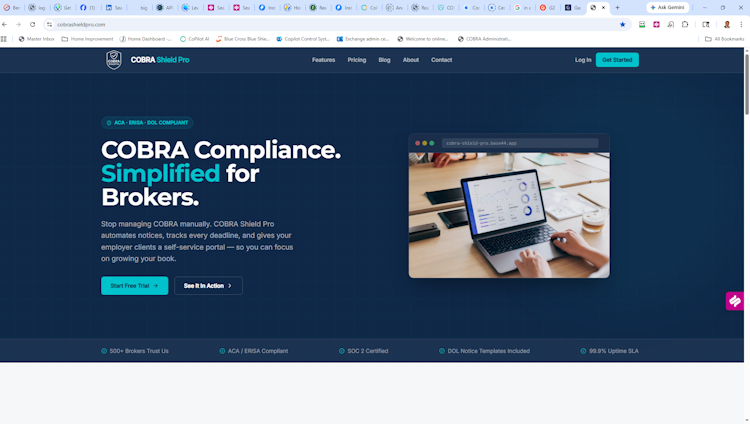Click the 'SOC 2 Certified' text

click(367, 351)
